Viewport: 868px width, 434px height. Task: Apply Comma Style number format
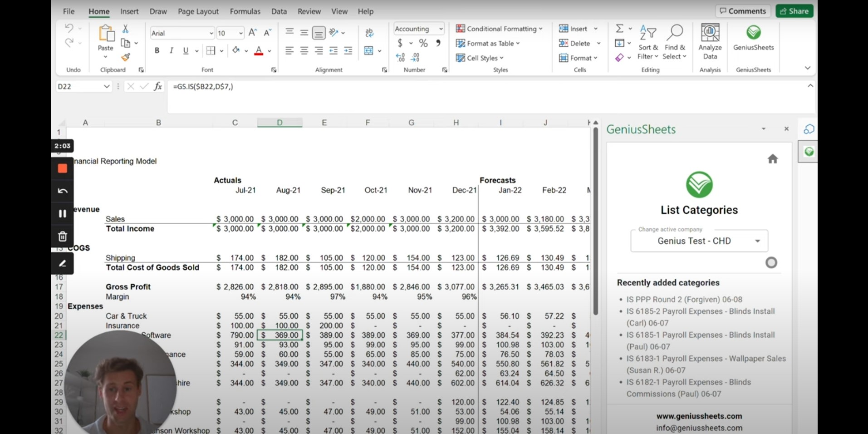point(438,43)
